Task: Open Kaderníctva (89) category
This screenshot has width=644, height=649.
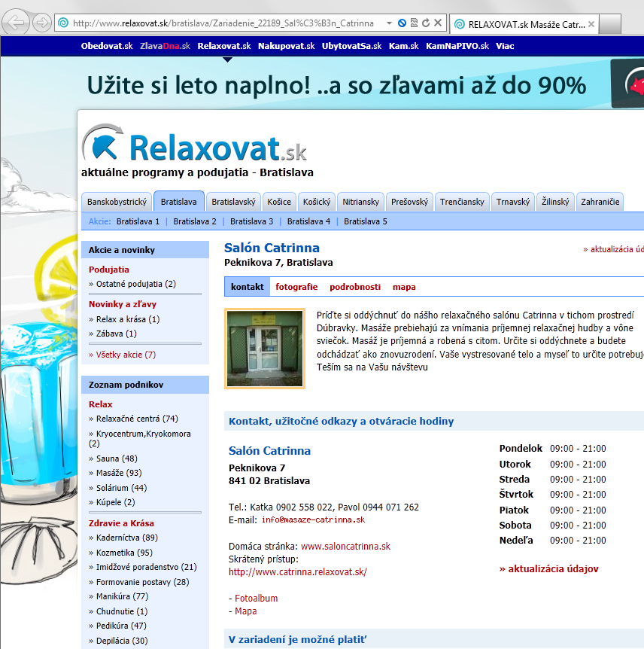Action: (x=127, y=538)
